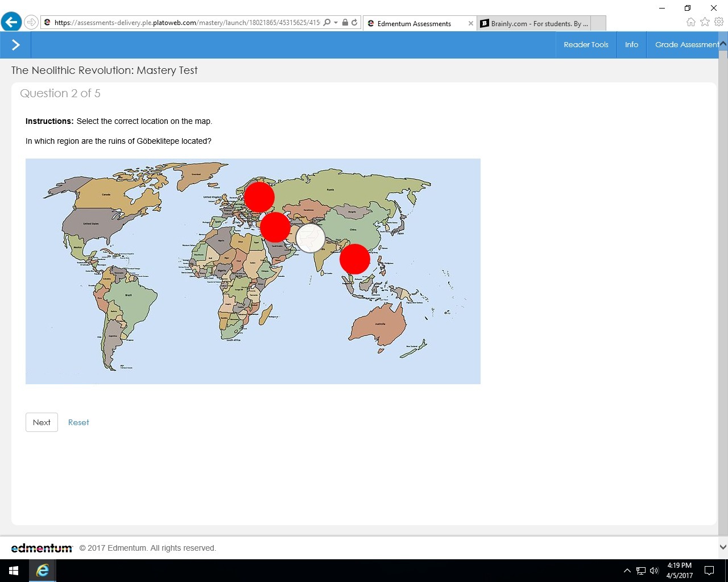Screen dimensions: 728x582
Task: Click the lock security icon in address bar
Action: pyautogui.click(x=345, y=23)
